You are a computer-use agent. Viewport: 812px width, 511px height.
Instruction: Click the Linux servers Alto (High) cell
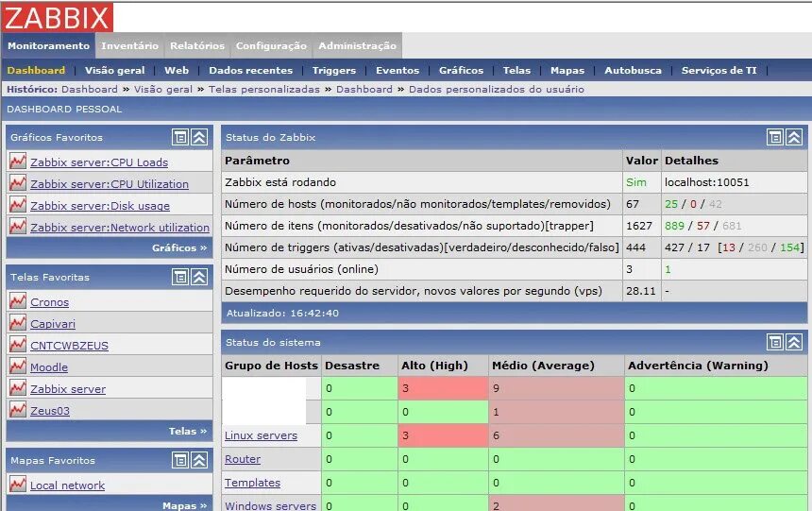443,435
